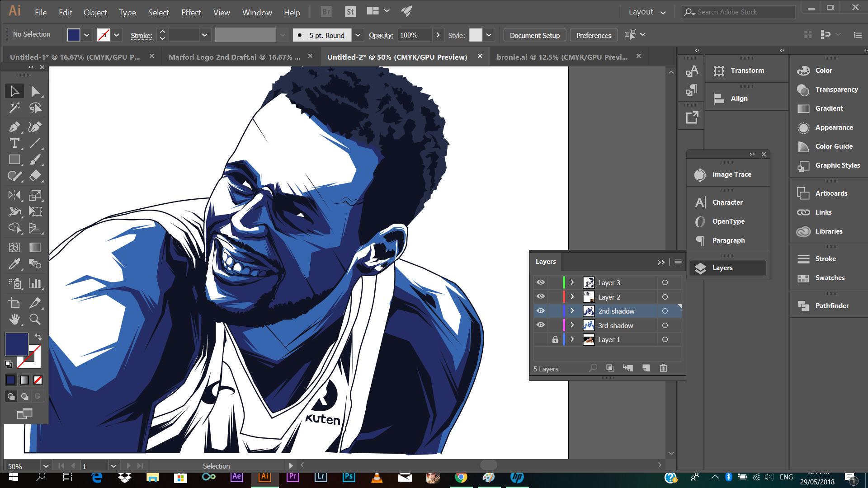The width and height of the screenshot is (868, 488).
Task: Select the Eyedropper tool
Action: point(14,263)
